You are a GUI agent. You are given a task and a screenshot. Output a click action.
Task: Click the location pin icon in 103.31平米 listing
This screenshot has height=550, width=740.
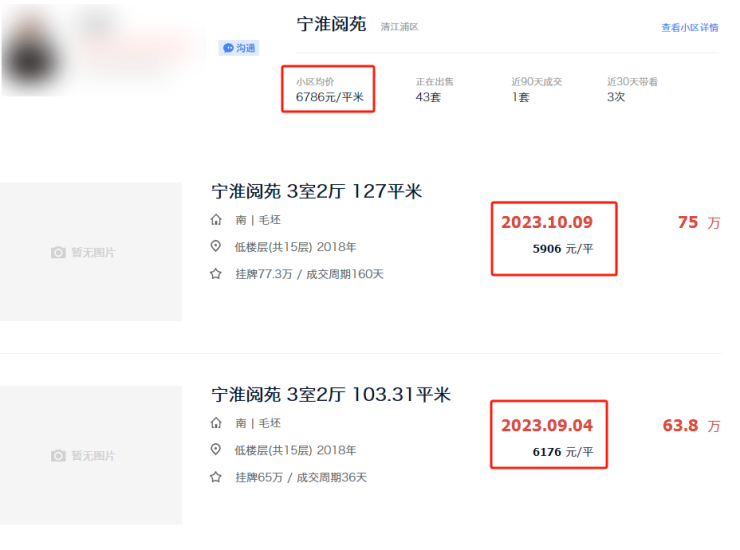click(216, 450)
